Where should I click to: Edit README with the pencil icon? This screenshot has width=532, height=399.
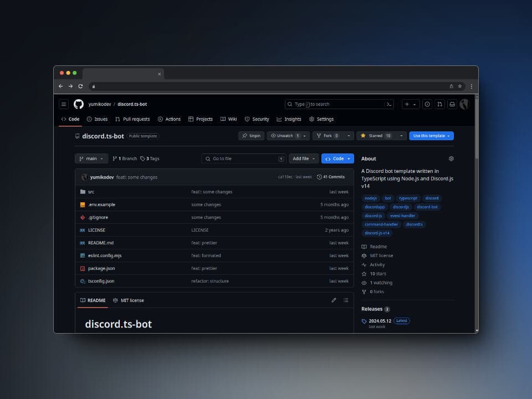coord(334,300)
